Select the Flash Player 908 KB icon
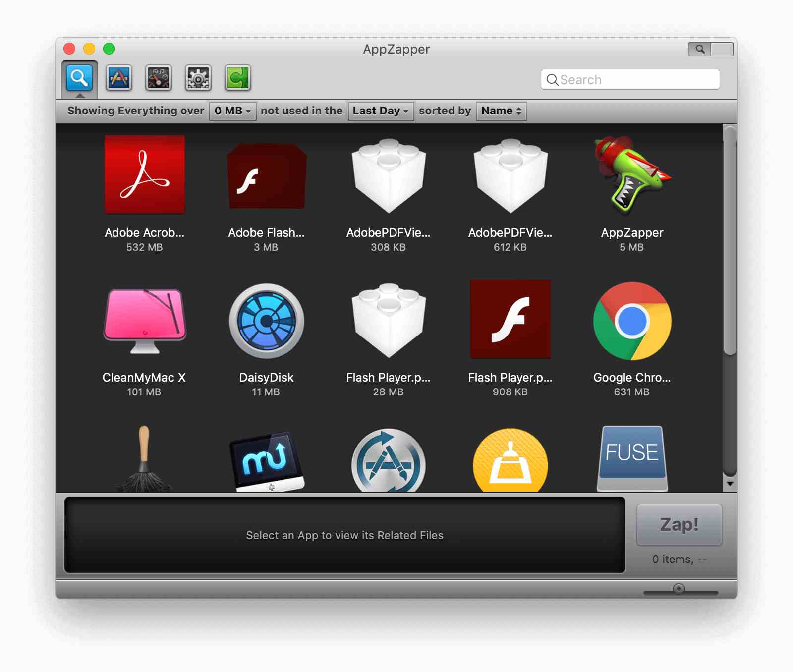This screenshot has height=672, width=793. point(510,319)
